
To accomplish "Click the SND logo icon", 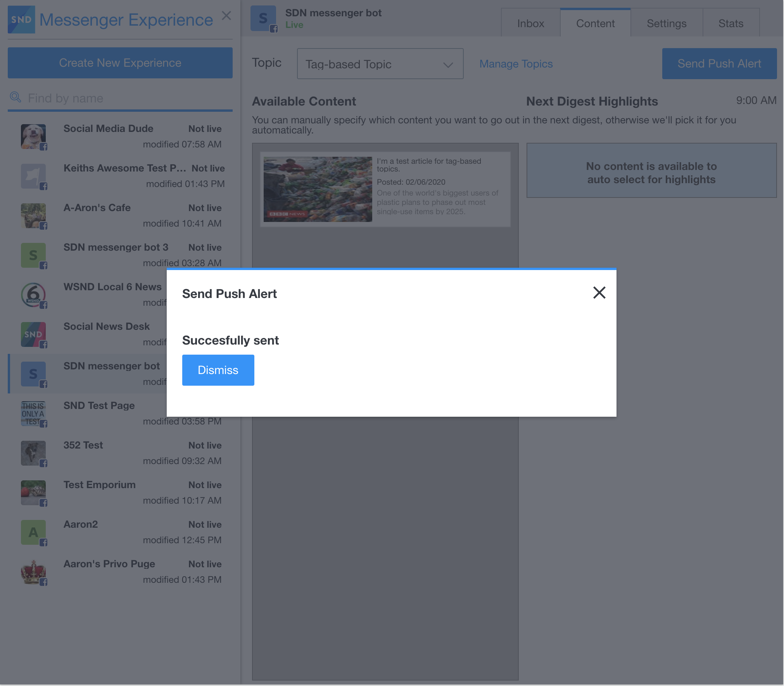I will click(21, 19).
